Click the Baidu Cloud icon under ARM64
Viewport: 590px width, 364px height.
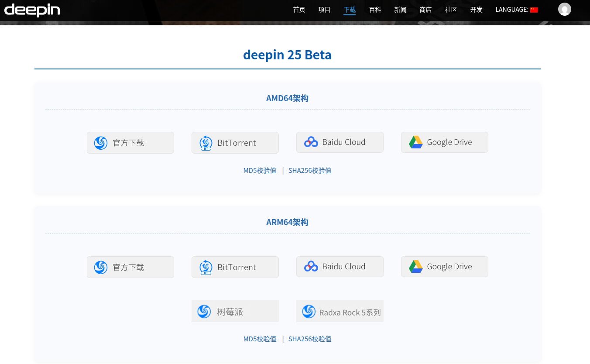pos(311,266)
